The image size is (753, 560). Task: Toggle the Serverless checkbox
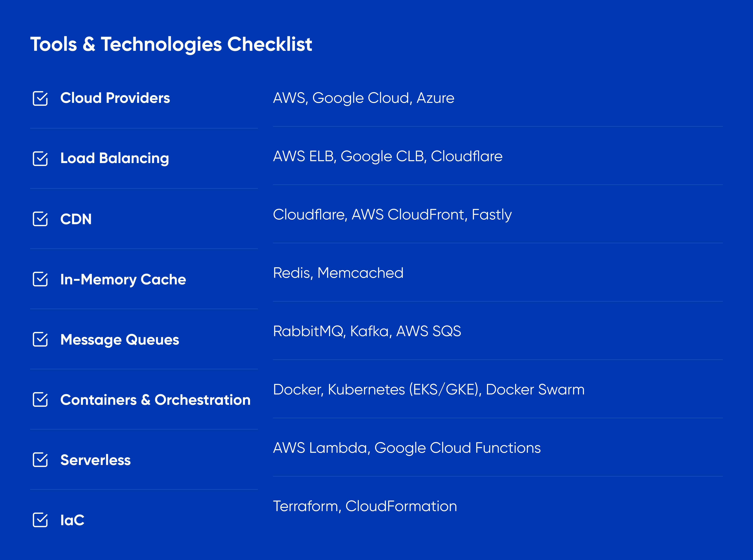[40, 460]
